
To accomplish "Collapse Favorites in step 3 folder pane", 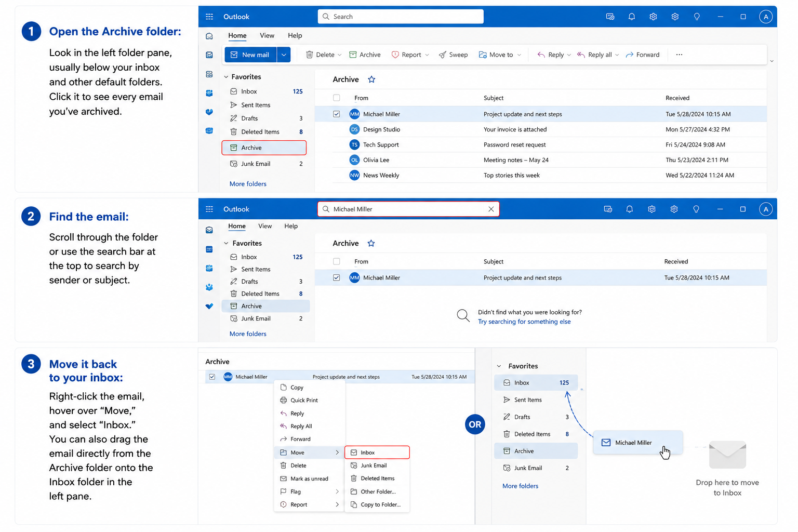I will click(499, 366).
